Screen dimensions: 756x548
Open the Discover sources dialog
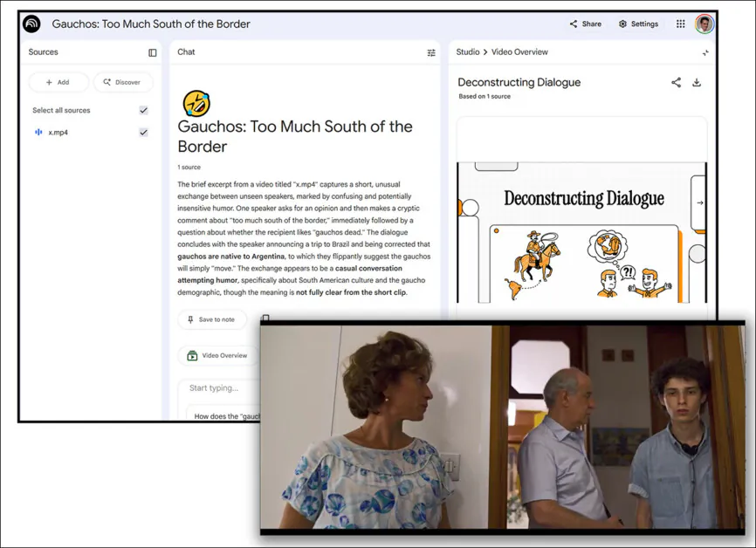pyautogui.click(x=123, y=82)
